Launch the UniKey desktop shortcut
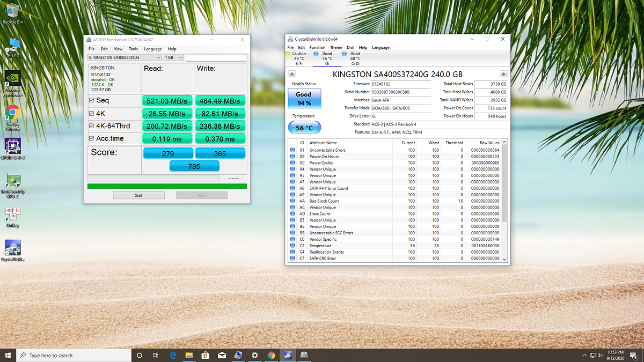644x362 pixels. click(12, 217)
